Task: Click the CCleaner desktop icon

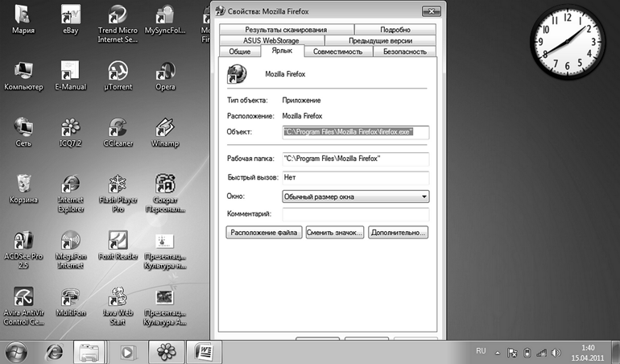Action: (118, 130)
